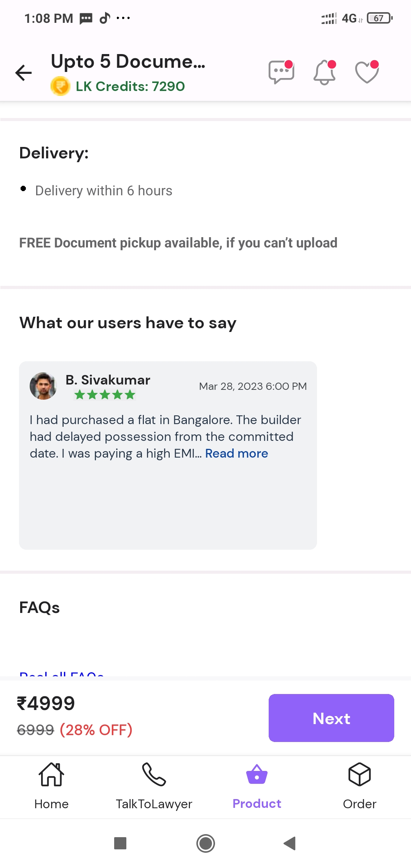Screen dimensions: 411x868
Task: Select the Product basket icon
Action: 257,775
